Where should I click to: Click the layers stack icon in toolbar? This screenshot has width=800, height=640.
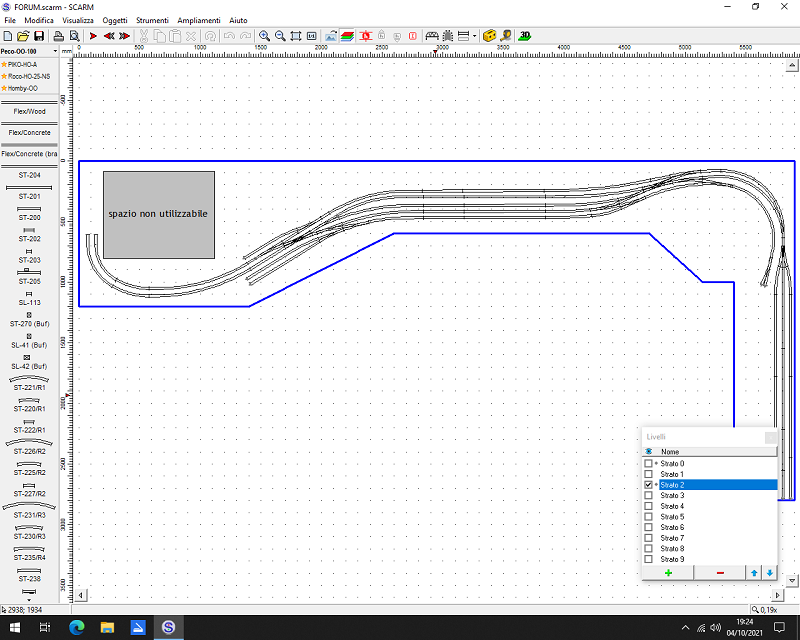347,35
